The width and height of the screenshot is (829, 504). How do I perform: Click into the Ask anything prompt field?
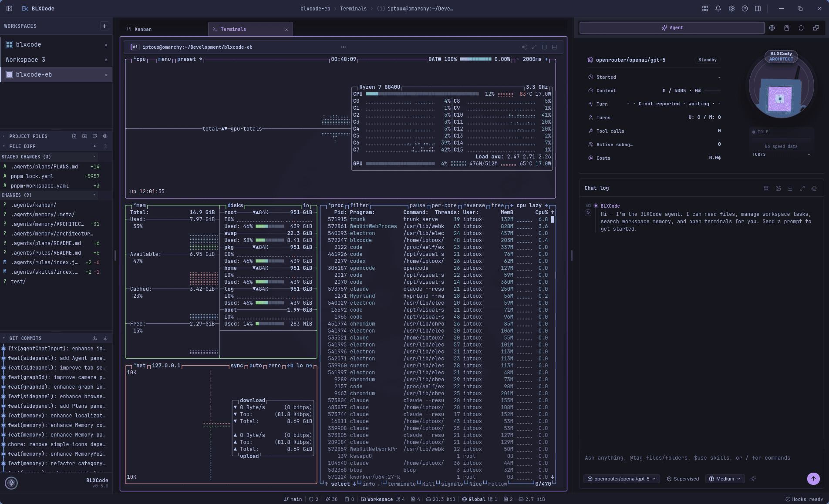click(x=701, y=458)
